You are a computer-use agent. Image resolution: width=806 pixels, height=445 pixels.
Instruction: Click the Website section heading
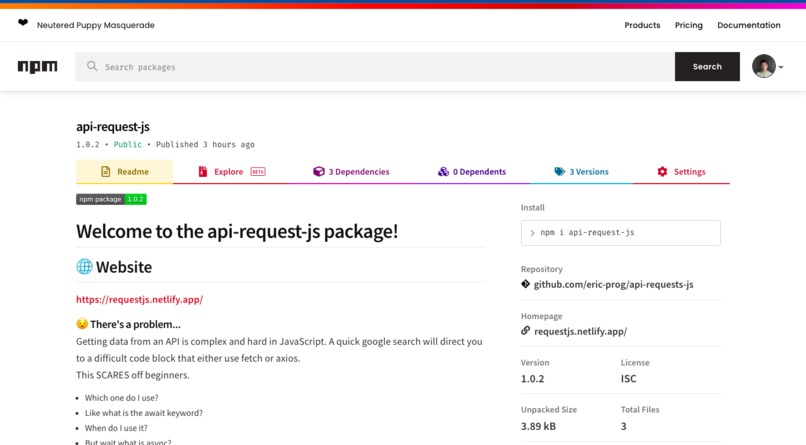coord(124,267)
